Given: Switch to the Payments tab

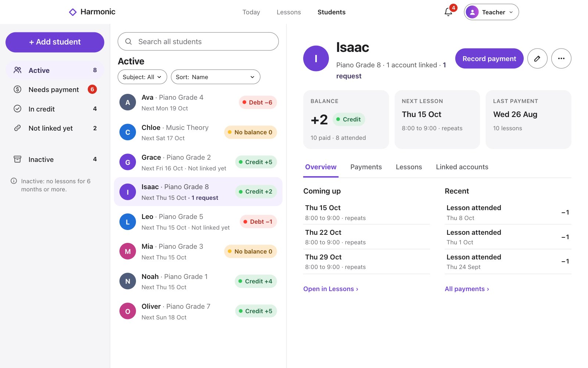Looking at the screenshot, I should tap(366, 167).
